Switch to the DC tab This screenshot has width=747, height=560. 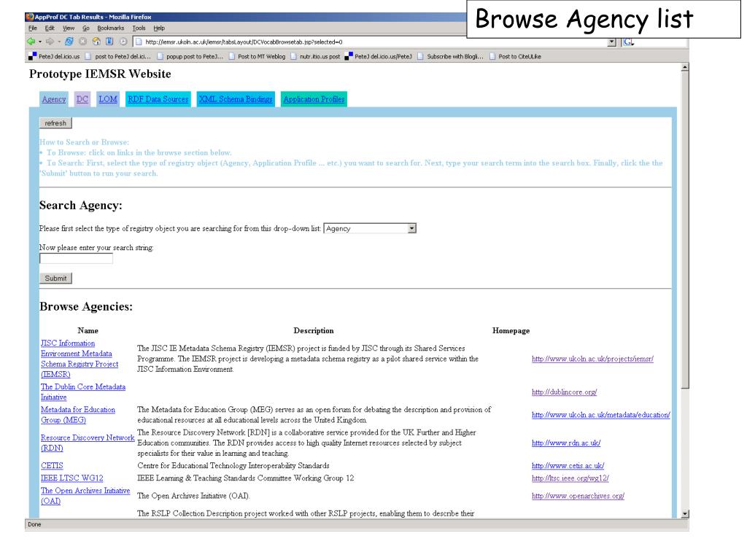[82, 99]
